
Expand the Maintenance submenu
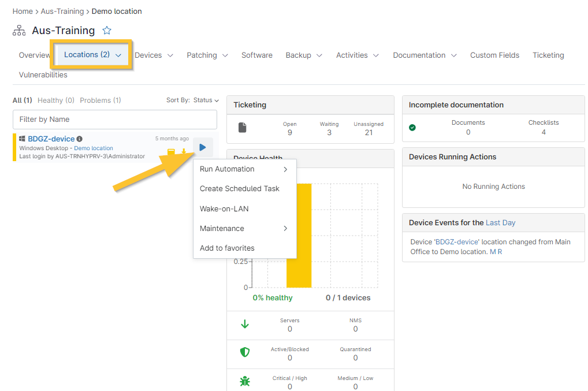244,228
